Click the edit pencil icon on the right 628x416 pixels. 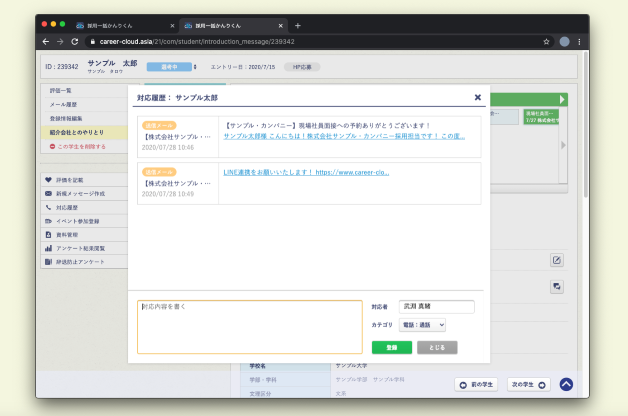[557, 260]
